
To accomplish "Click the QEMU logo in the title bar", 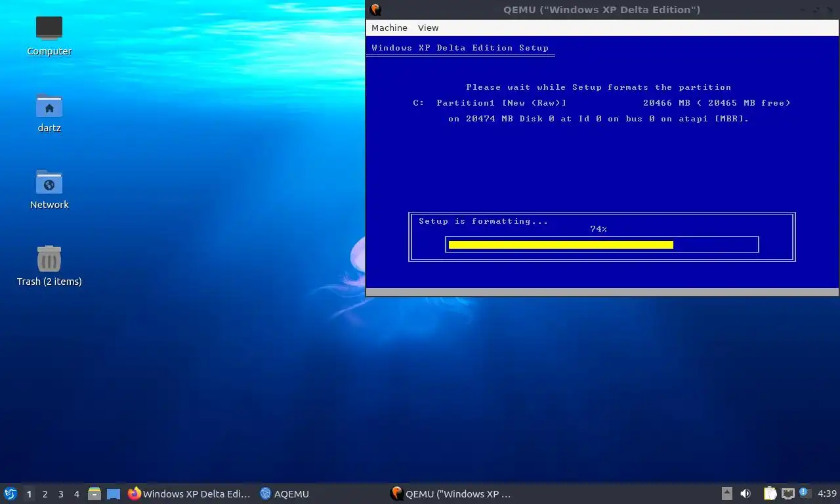I will tap(375, 9).
